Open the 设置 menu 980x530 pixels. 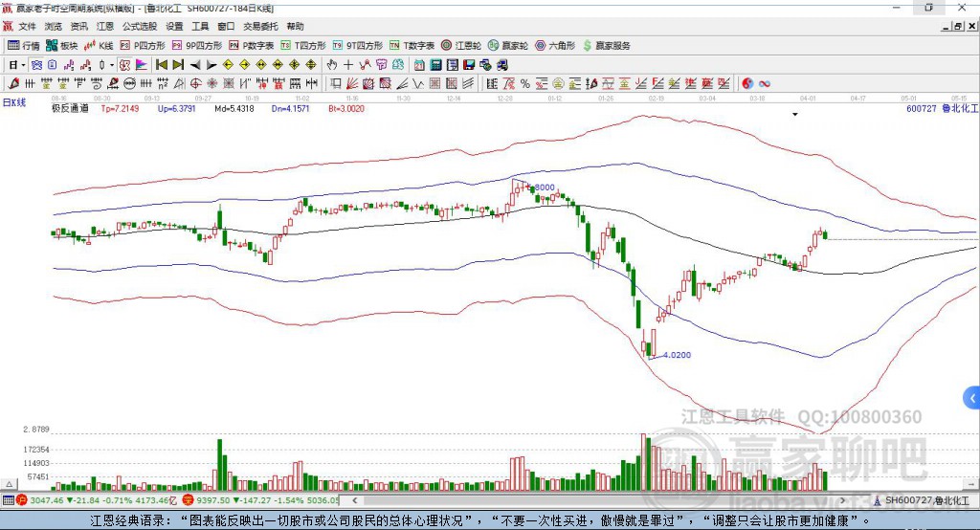click(x=174, y=26)
